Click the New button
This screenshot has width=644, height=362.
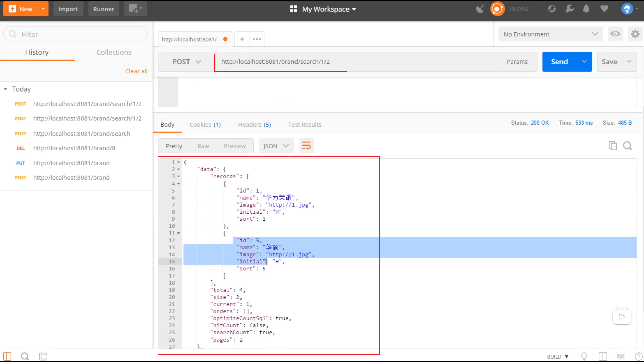coord(21,9)
